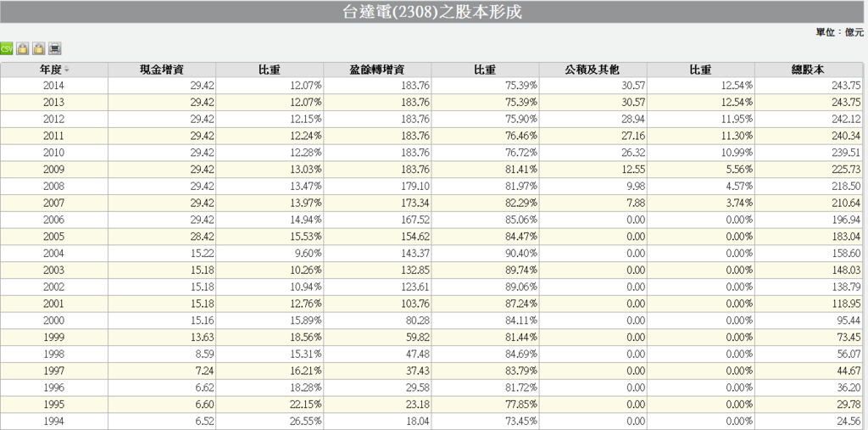This screenshot has height=430, width=868.
Task: Click the page title 台達電(2308)之股本形成
Action: (x=432, y=12)
